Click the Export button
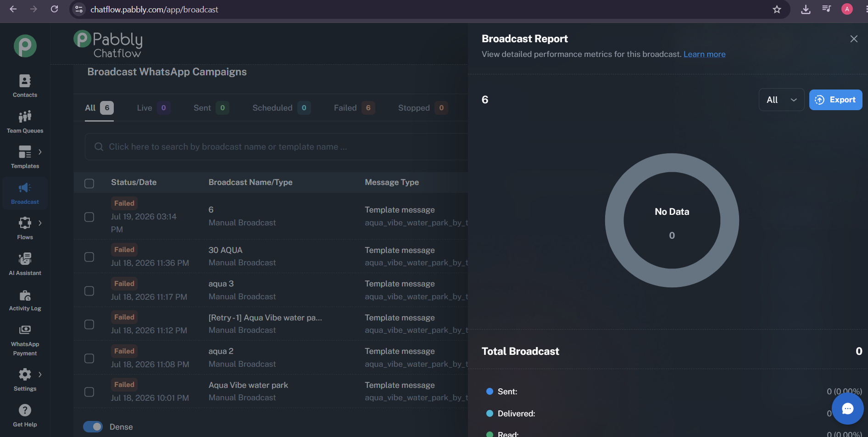 [835, 100]
